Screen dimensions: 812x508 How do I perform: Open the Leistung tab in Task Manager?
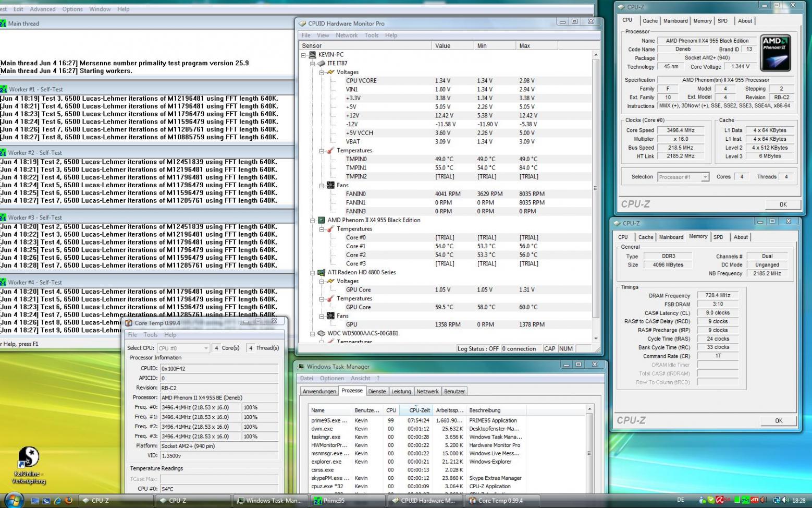(401, 391)
